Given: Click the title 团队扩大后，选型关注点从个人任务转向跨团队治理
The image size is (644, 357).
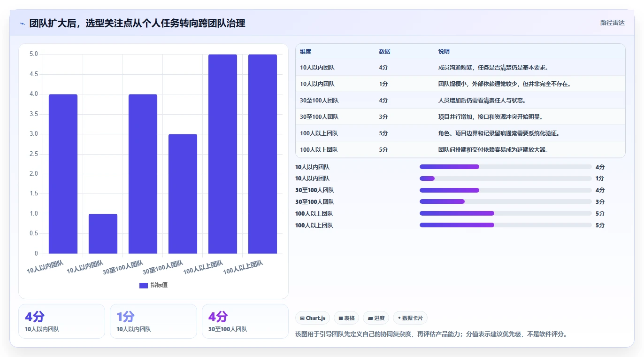Looking at the screenshot, I should pos(137,23).
